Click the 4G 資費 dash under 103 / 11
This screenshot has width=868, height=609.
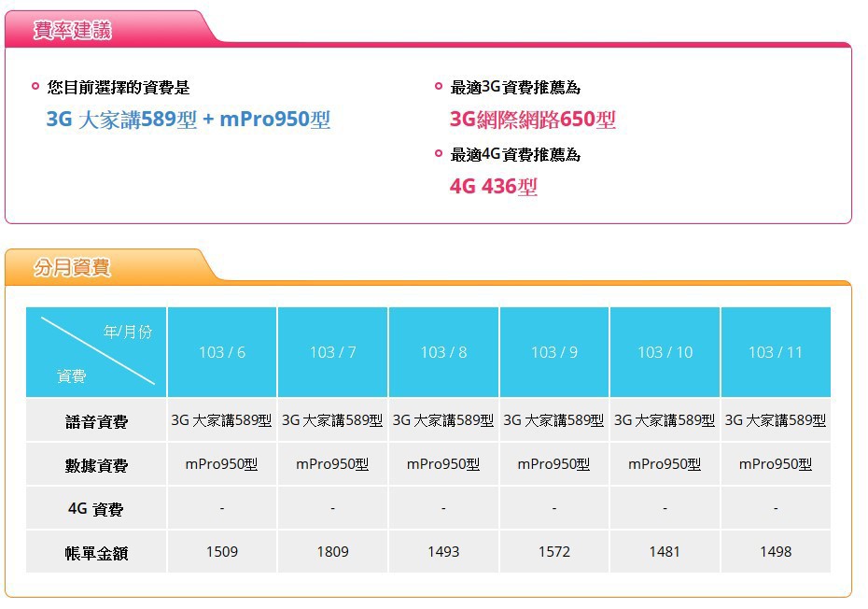(x=776, y=508)
